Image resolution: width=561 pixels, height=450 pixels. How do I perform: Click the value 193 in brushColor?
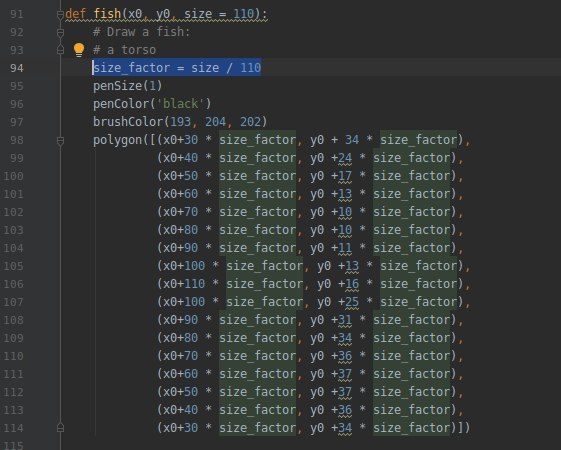[x=180, y=122]
